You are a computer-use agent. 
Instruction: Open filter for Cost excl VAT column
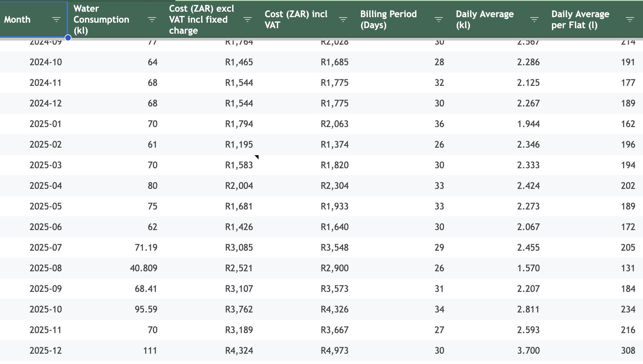(248, 20)
